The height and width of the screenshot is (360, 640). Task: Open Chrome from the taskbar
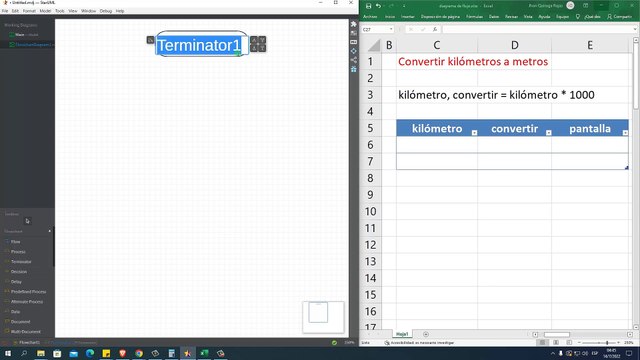click(x=139, y=353)
